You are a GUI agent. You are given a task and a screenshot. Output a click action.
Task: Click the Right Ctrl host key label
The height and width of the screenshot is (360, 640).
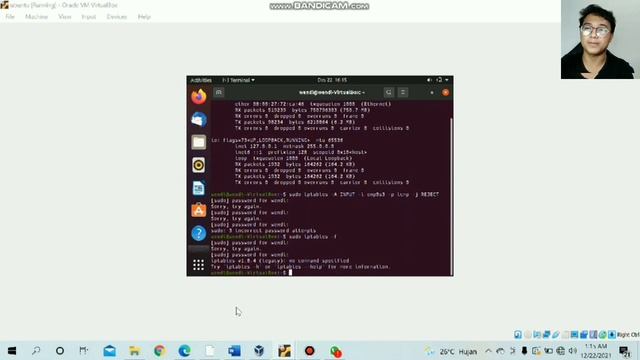pyautogui.click(x=628, y=335)
